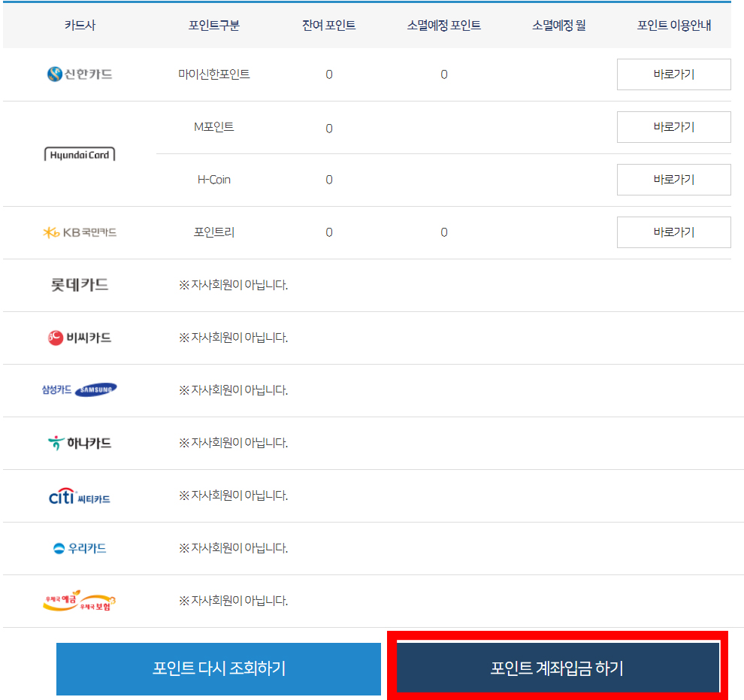Click 잔여 포인트 value for M포인트
Image resolution: width=744 pixels, height=700 pixels.
pos(329,129)
